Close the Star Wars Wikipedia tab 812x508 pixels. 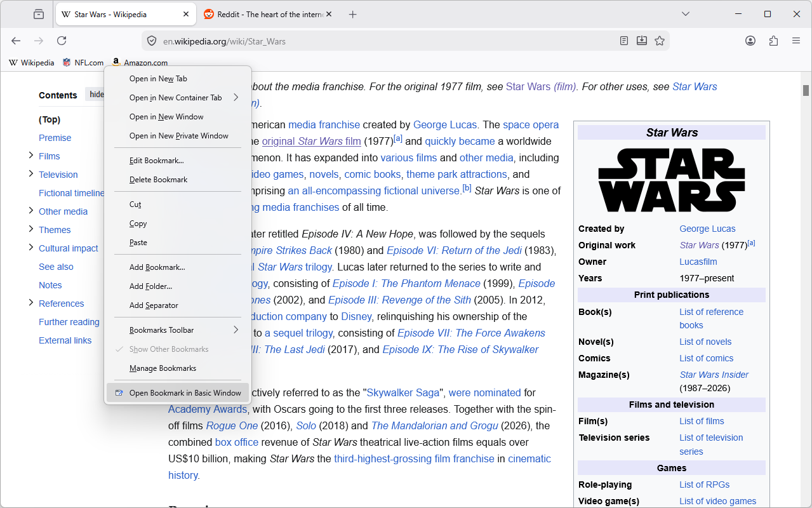(x=186, y=14)
